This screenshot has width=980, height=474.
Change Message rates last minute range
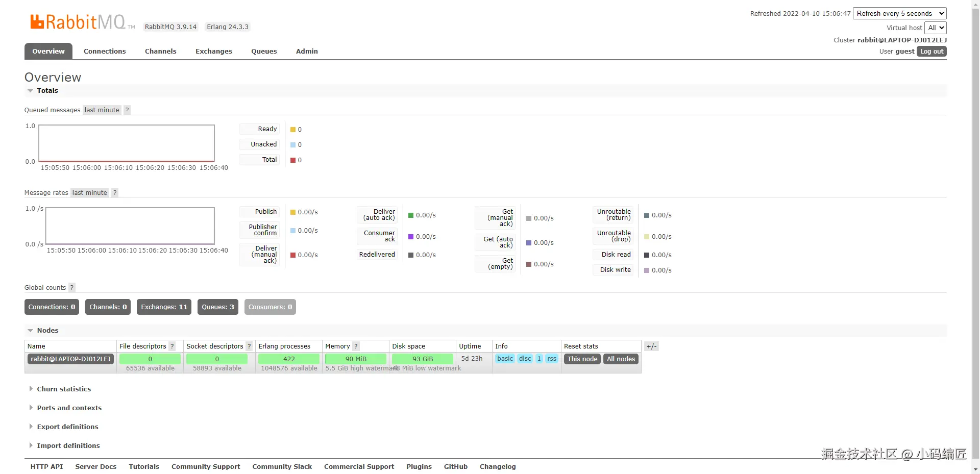point(90,193)
